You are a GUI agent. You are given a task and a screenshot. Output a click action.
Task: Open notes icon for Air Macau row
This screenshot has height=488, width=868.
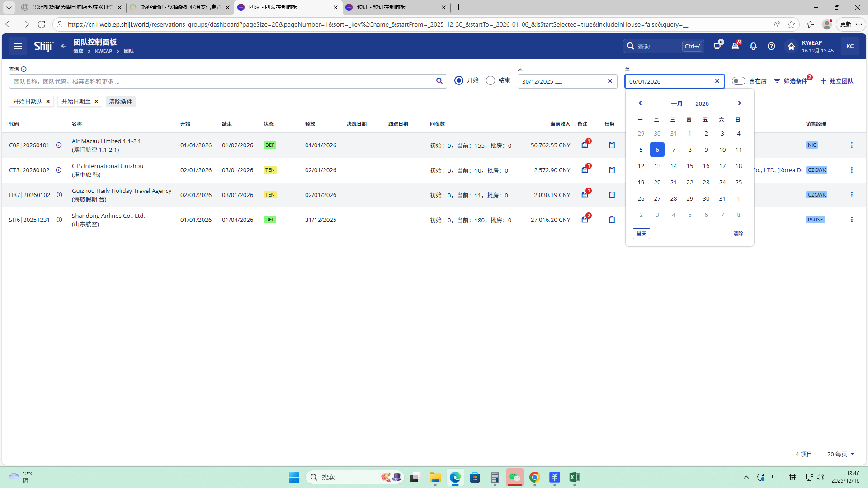pos(585,145)
